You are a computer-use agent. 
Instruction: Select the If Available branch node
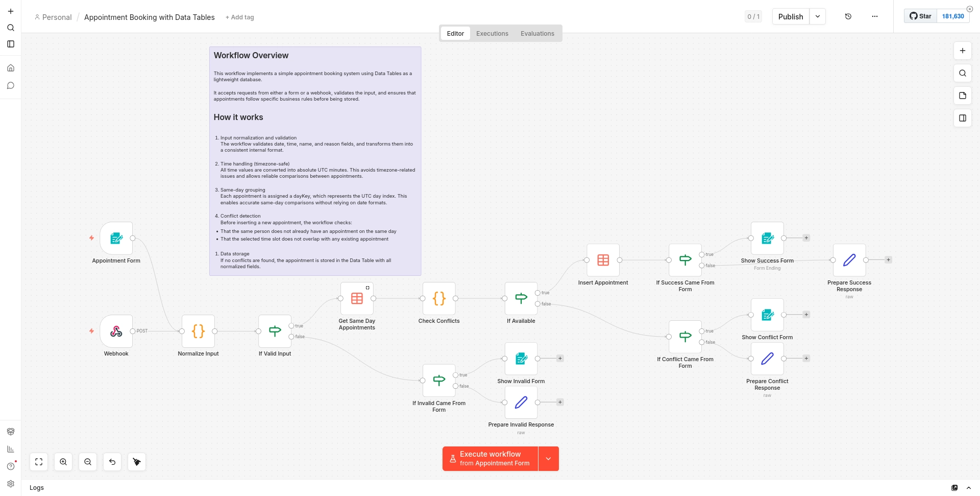point(521,299)
